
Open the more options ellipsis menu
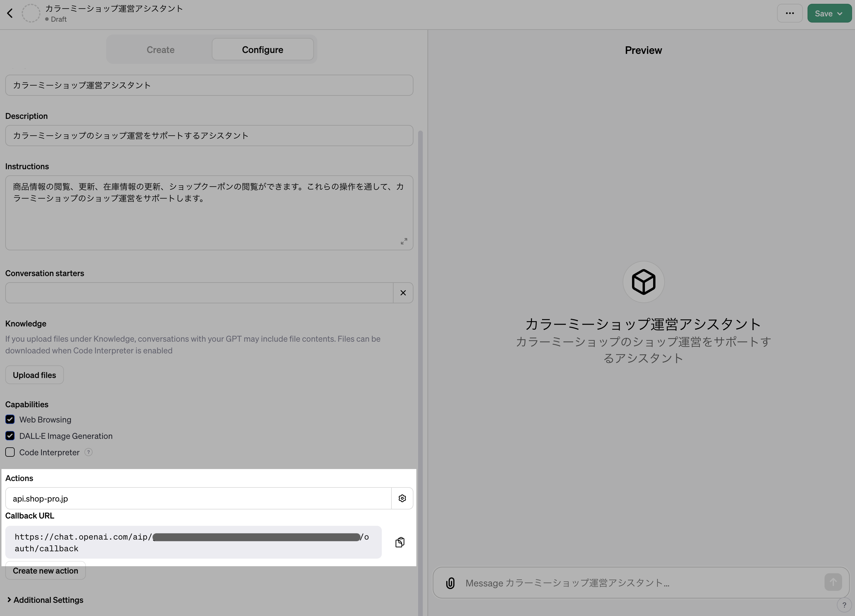(x=790, y=13)
